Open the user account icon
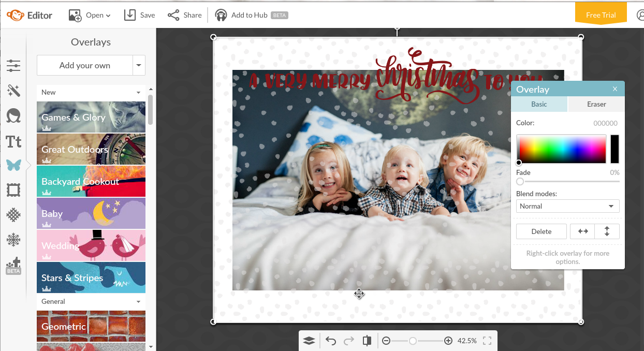This screenshot has height=351, width=644. click(640, 15)
